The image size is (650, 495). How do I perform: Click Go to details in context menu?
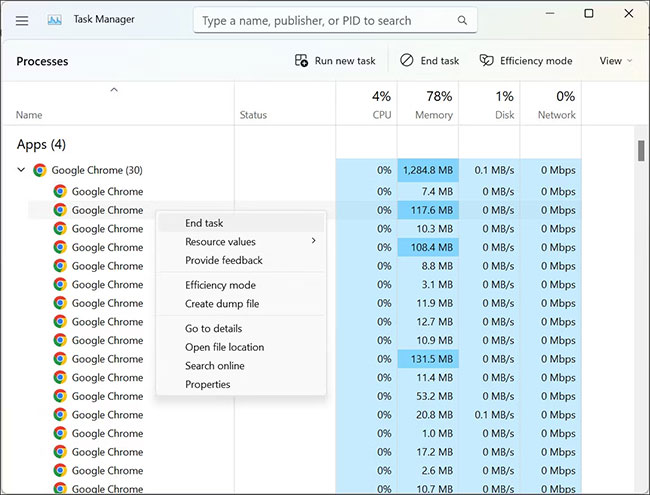pyautogui.click(x=213, y=328)
